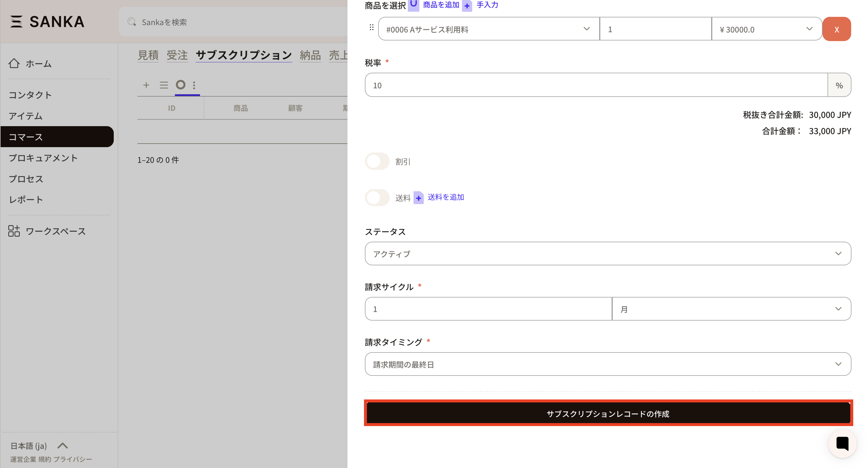Viewport: 868px width, 468px height.
Task: Click the home icon in sidebar
Action: (x=14, y=63)
